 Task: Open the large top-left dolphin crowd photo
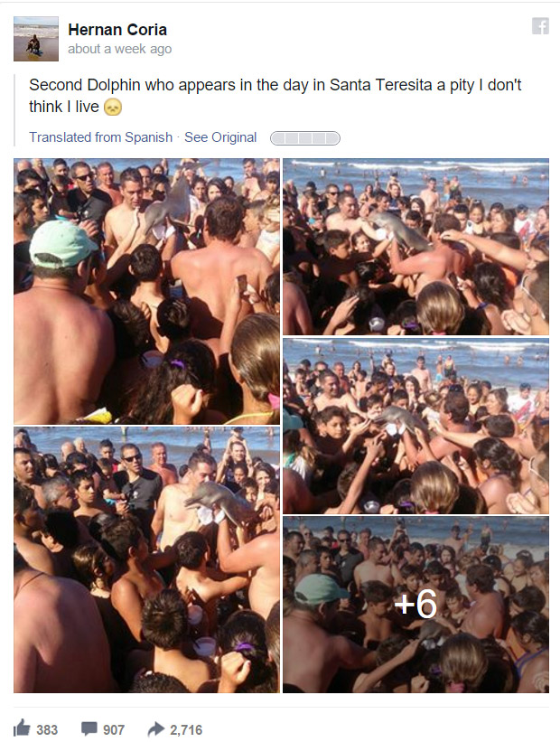click(x=146, y=291)
